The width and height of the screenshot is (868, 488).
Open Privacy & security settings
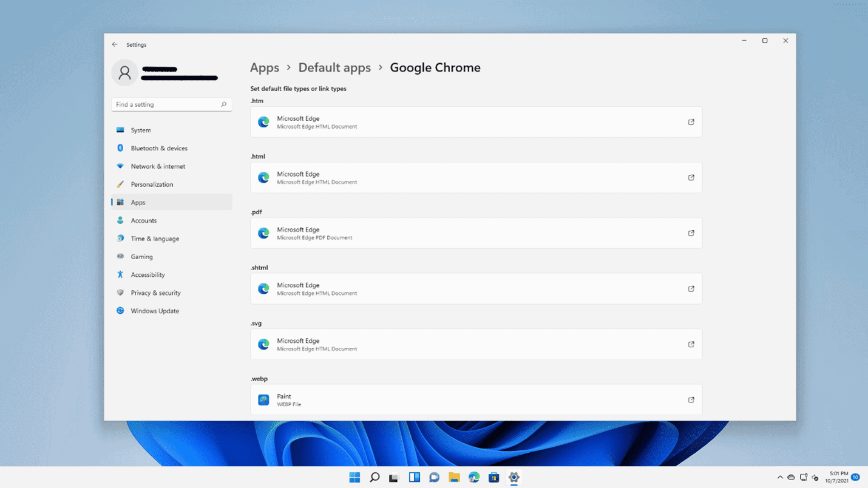[x=172, y=293]
